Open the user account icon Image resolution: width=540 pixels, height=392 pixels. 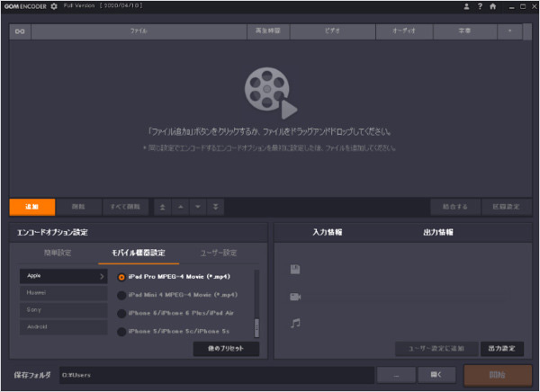click(466, 6)
